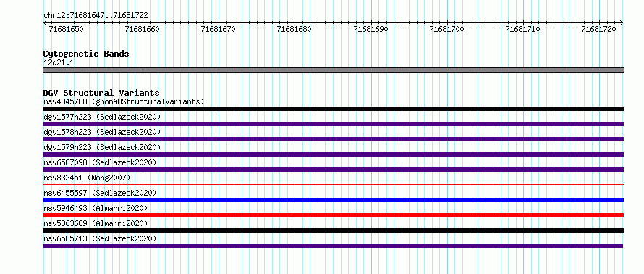Open variant nsv6585713 label

(100, 238)
